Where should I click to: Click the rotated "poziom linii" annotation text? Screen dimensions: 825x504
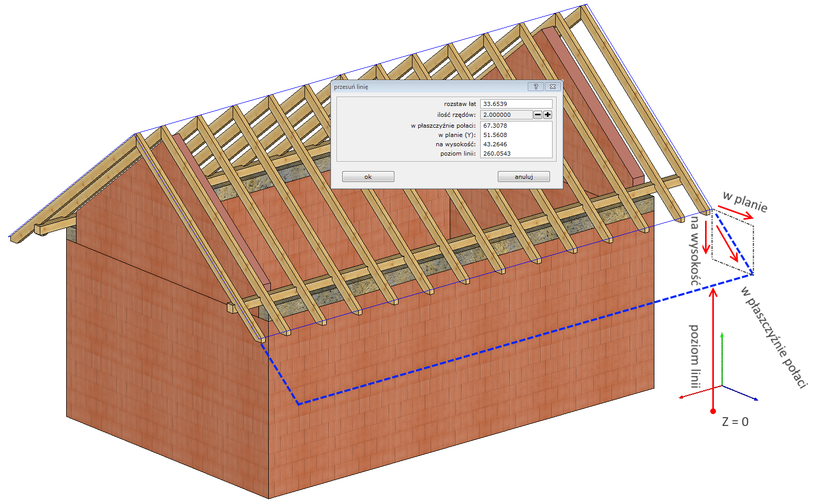[695, 356]
